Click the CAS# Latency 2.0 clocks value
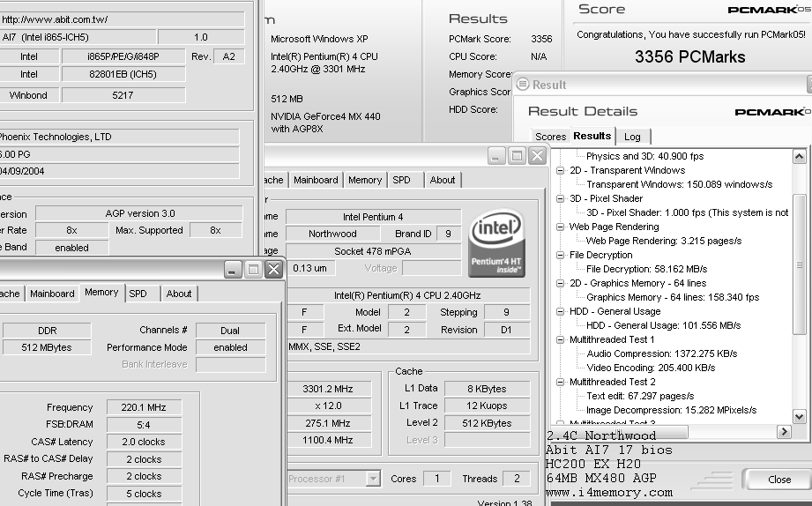 (144, 442)
